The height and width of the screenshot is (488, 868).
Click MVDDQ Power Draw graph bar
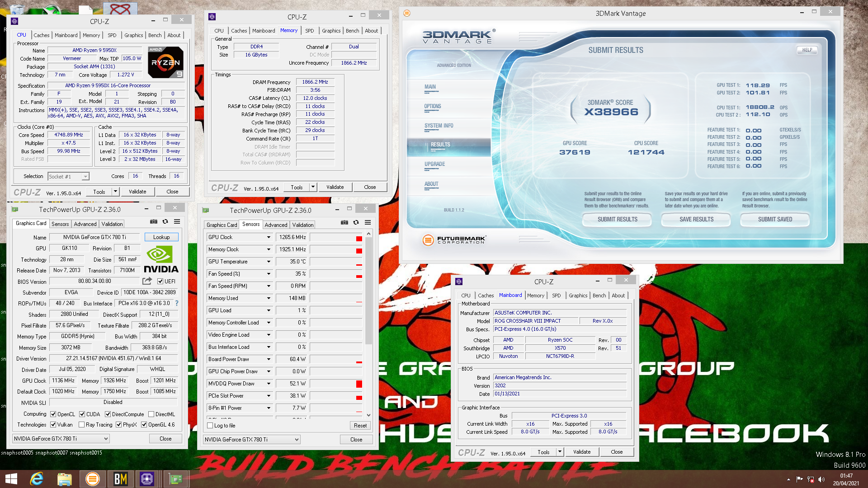pos(336,384)
